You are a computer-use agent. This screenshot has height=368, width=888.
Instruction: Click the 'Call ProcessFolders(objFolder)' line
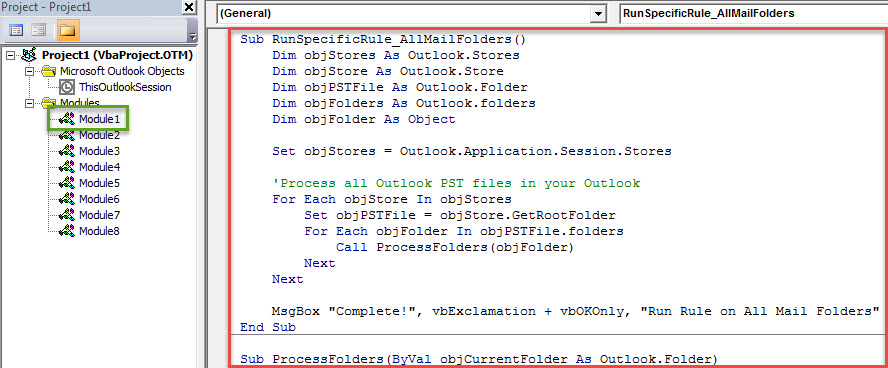click(455, 247)
